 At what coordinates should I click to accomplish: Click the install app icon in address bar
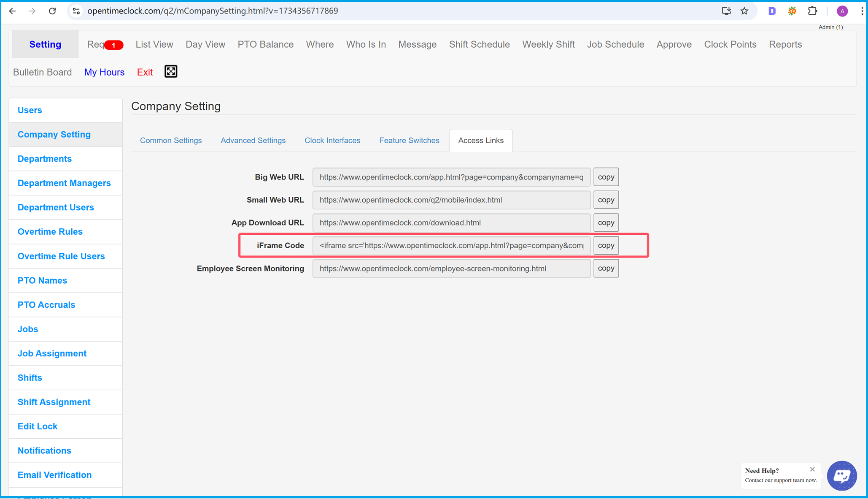coord(726,11)
